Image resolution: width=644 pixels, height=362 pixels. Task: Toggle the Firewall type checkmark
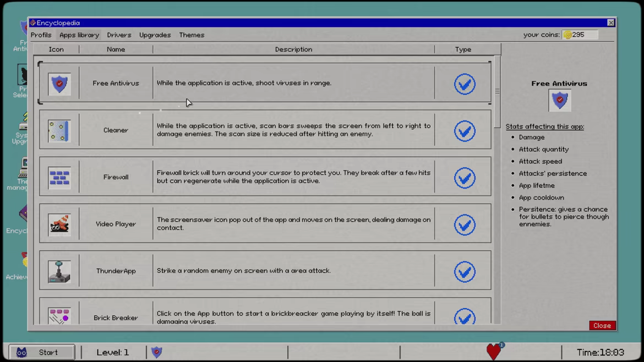tap(465, 178)
